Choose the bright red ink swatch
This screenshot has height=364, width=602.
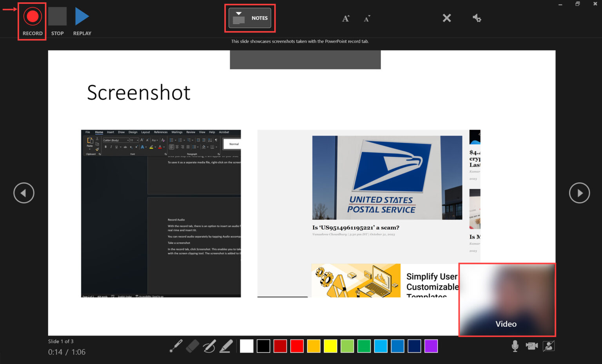point(297,346)
